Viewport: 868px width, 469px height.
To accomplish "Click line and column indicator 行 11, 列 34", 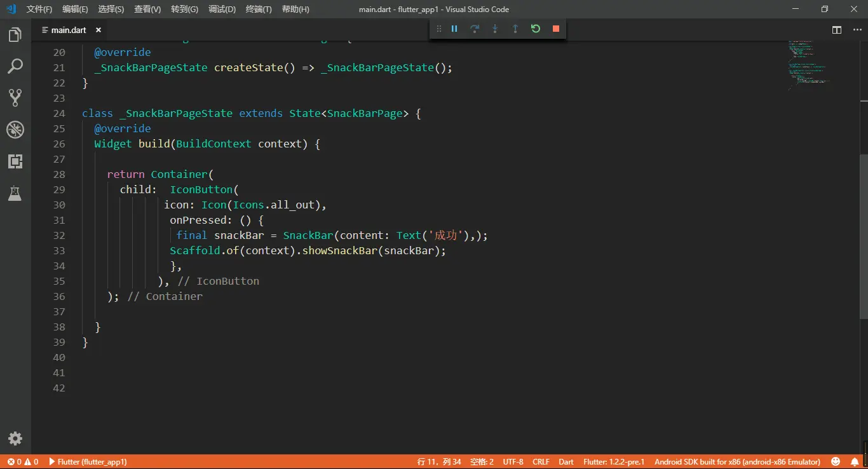I will [x=439, y=462].
